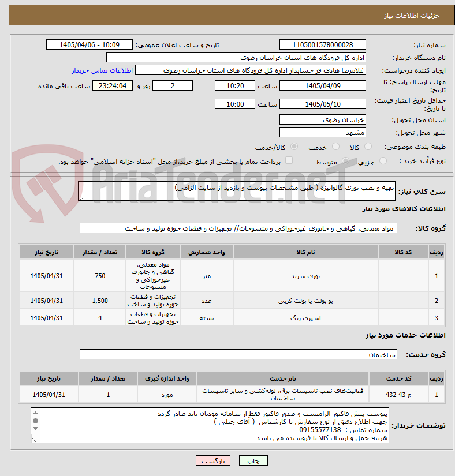Click the نام خدمت column header
455x476 pixels.
tap(283, 379)
